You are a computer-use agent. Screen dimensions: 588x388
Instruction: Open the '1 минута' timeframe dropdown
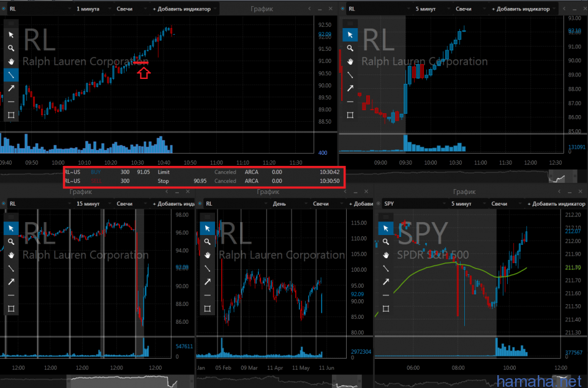pyautogui.click(x=93, y=9)
